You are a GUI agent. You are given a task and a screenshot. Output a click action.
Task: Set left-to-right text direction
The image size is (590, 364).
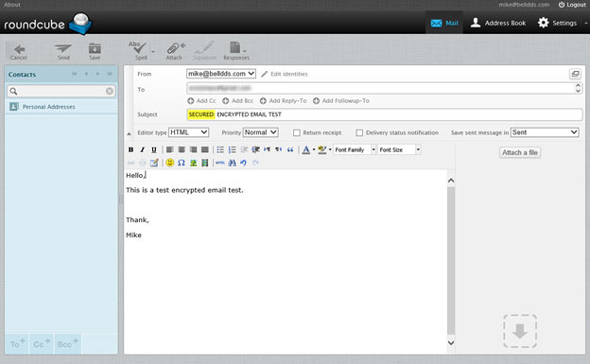click(x=268, y=149)
